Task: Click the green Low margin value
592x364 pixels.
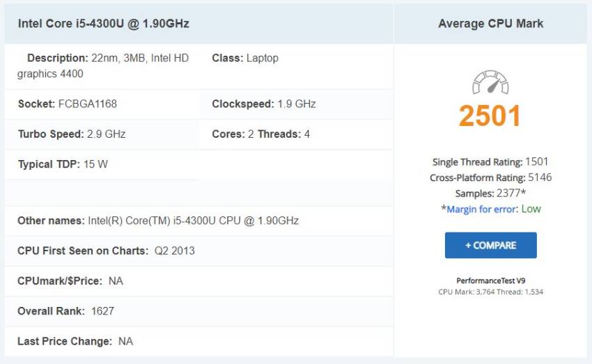Action: pyautogui.click(x=531, y=209)
